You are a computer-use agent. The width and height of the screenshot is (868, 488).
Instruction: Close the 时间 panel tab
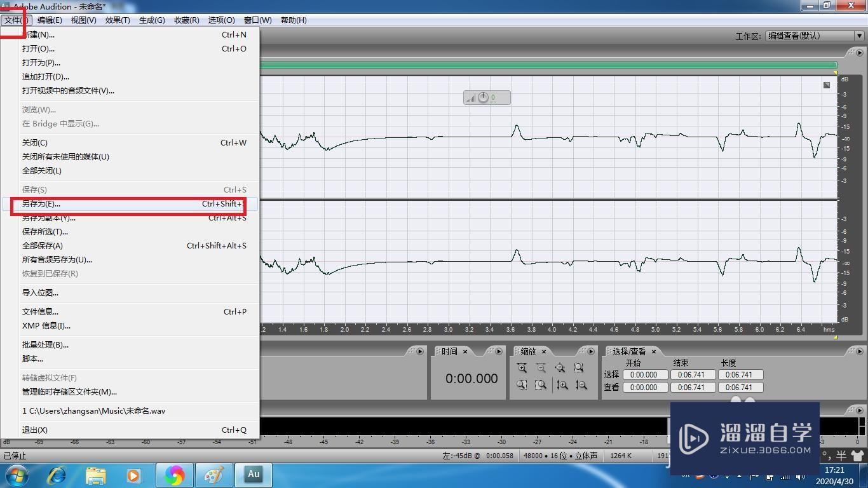(x=465, y=351)
